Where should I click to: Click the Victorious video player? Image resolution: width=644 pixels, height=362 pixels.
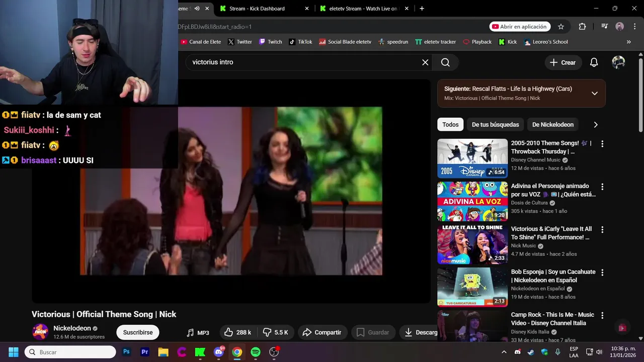231,191
